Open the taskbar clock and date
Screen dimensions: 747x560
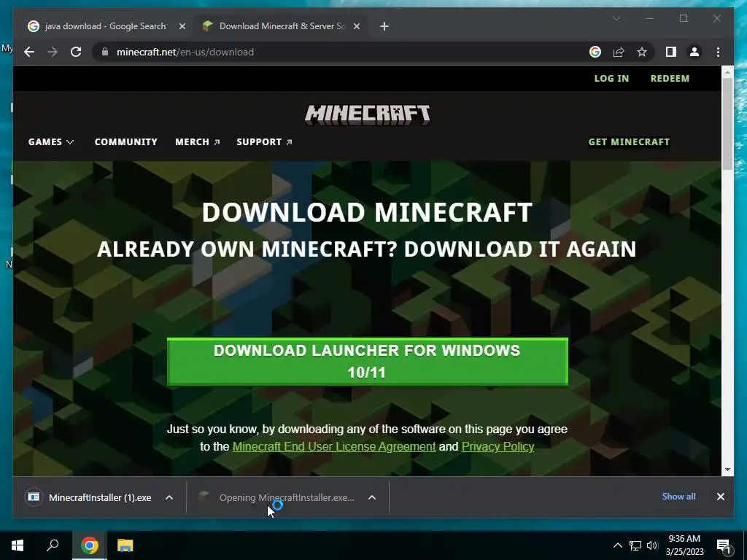[684, 545]
